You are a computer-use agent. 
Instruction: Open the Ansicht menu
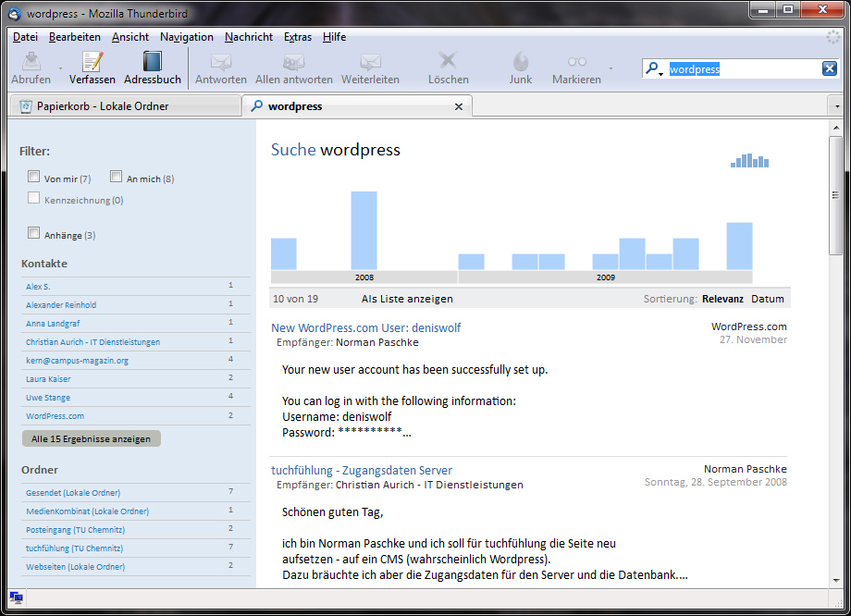pos(130,37)
